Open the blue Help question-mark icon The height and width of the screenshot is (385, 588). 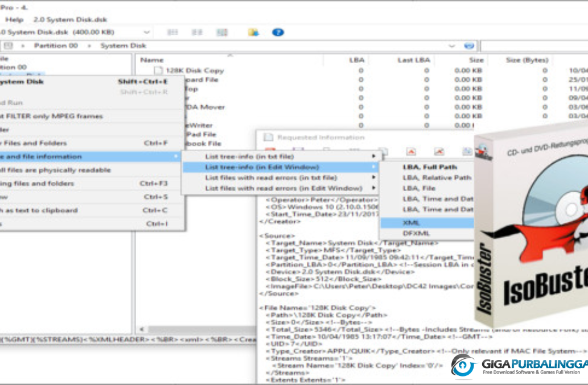(x=278, y=32)
